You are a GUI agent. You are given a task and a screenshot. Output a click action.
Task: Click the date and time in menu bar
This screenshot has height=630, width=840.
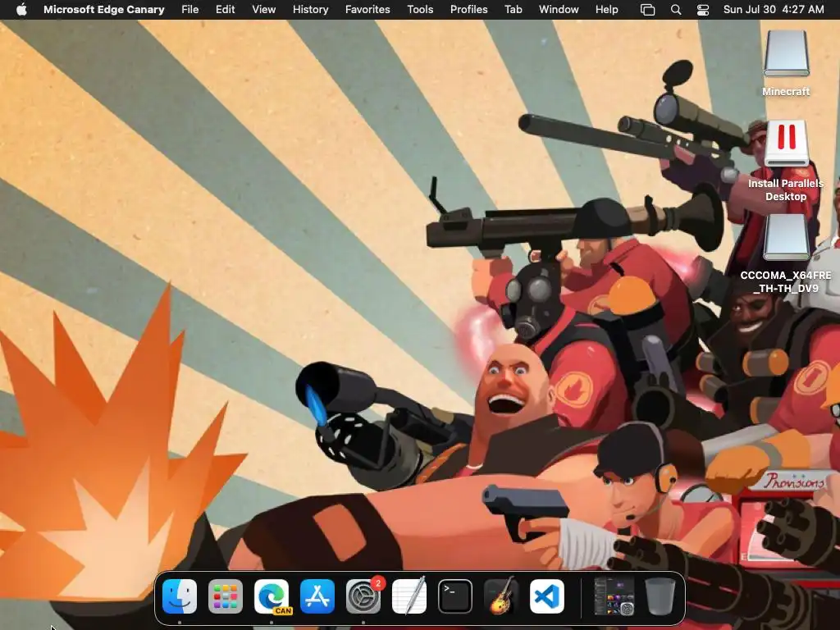[774, 9]
